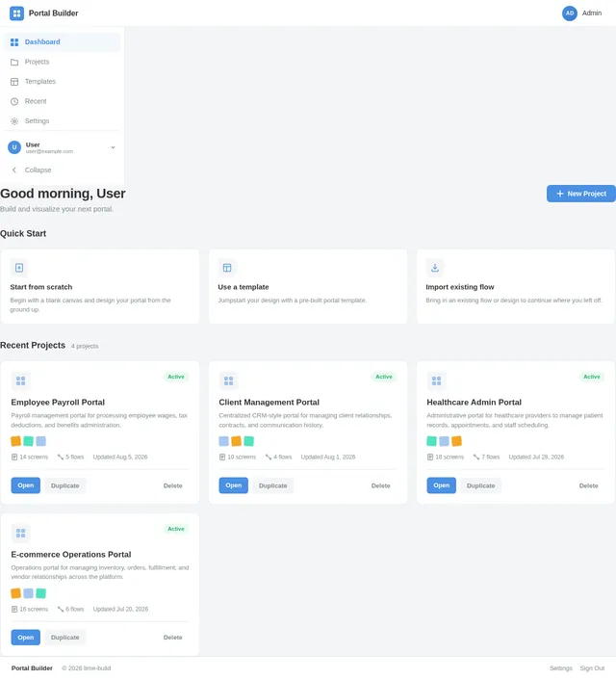Duplicate the E-commerce Operations Portal project
Screen dimensions: 616x680
pyautogui.click(x=65, y=638)
